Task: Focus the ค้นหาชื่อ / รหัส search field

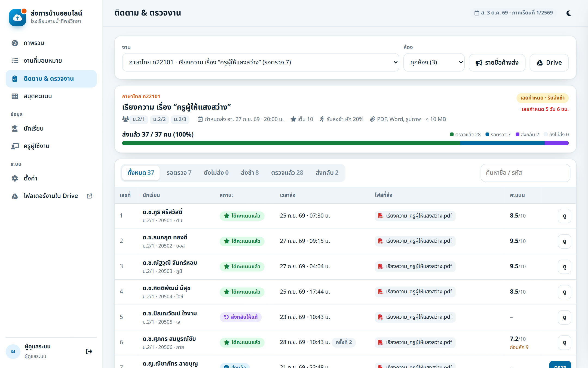Action: click(x=525, y=173)
